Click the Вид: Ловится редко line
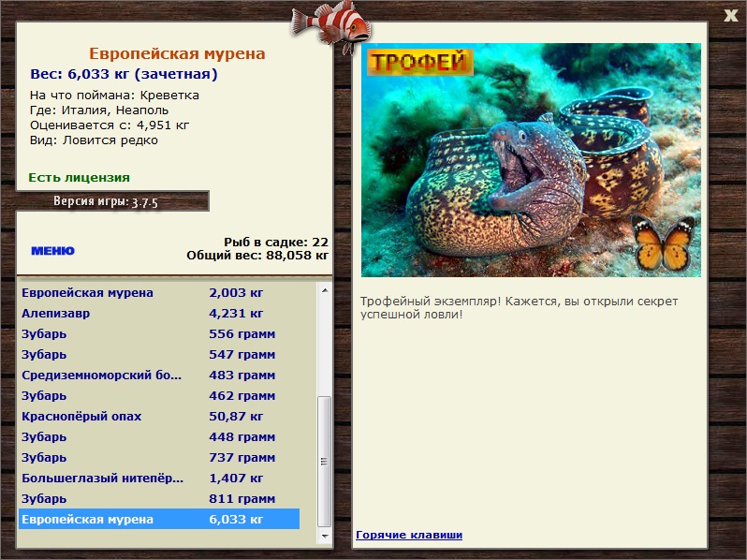 tap(94, 140)
